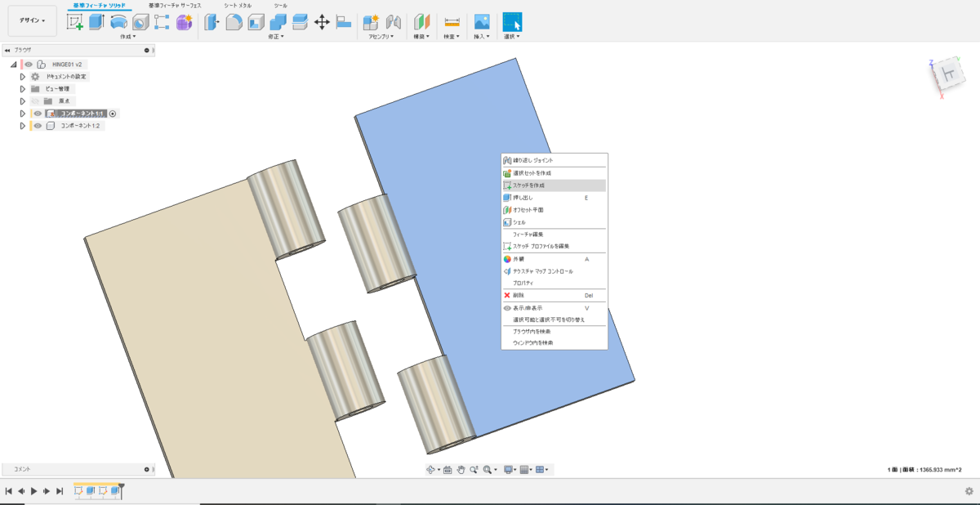Choose 押し出し in context menu
980x505 pixels.
tap(554, 198)
